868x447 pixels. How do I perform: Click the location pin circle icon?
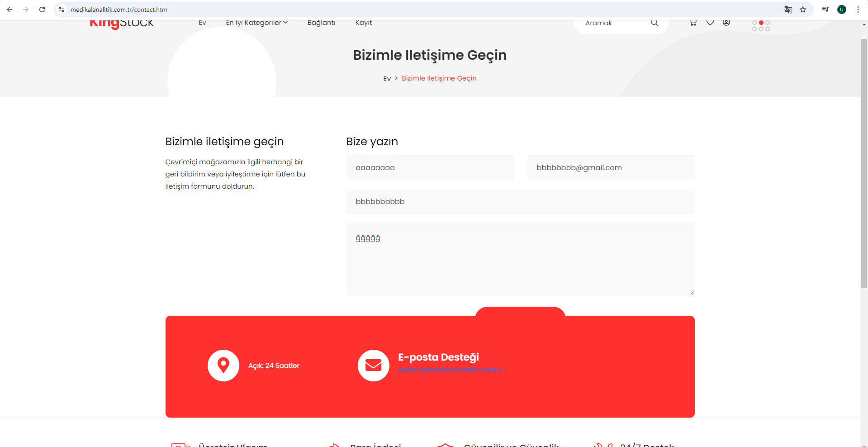[223, 366]
